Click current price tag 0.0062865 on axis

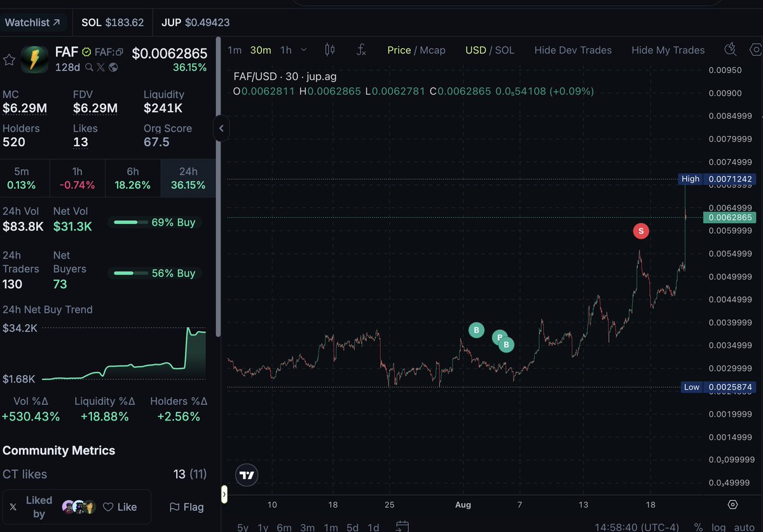pyautogui.click(x=729, y=217)
